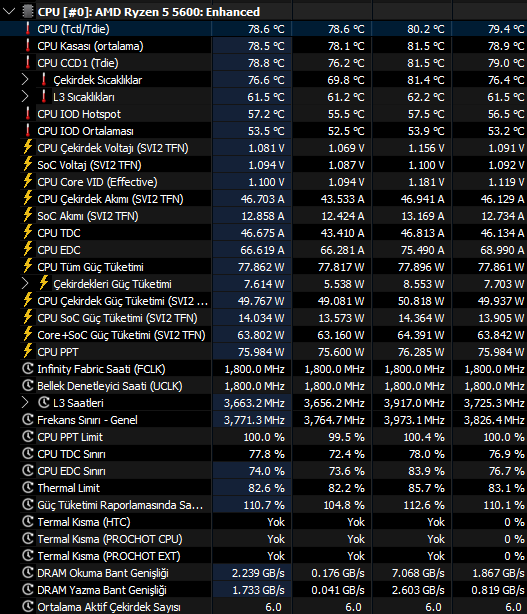This screenshot has height=614, width=527.
Task: Collapse the CPU [#0] AMD Ryzen 5 5600 group
Action: 9,12
